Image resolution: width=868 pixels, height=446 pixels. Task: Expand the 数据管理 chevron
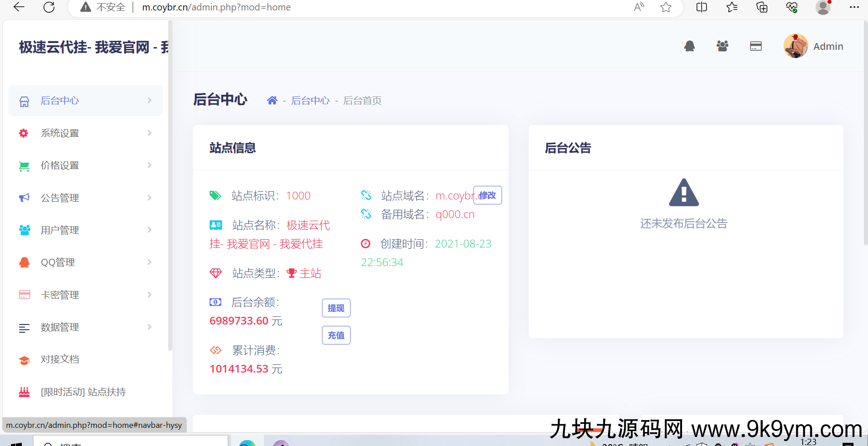[149, 327]
